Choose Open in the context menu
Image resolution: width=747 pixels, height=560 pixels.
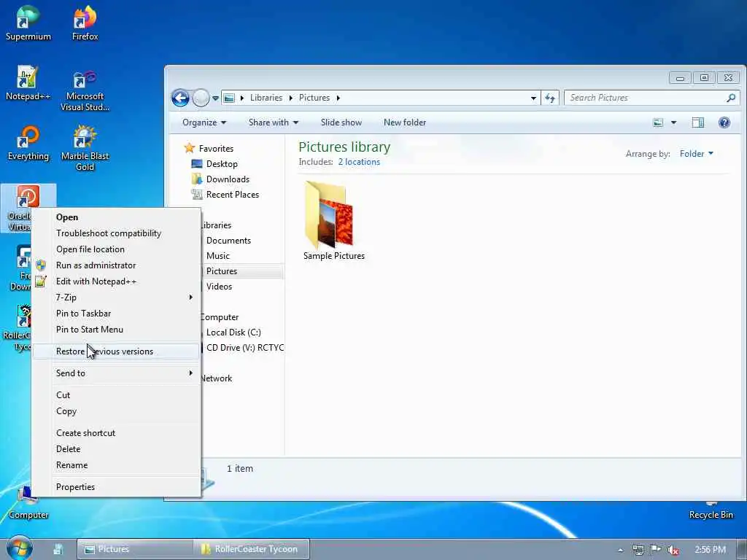pyautogui.click(x=116, y=217)
